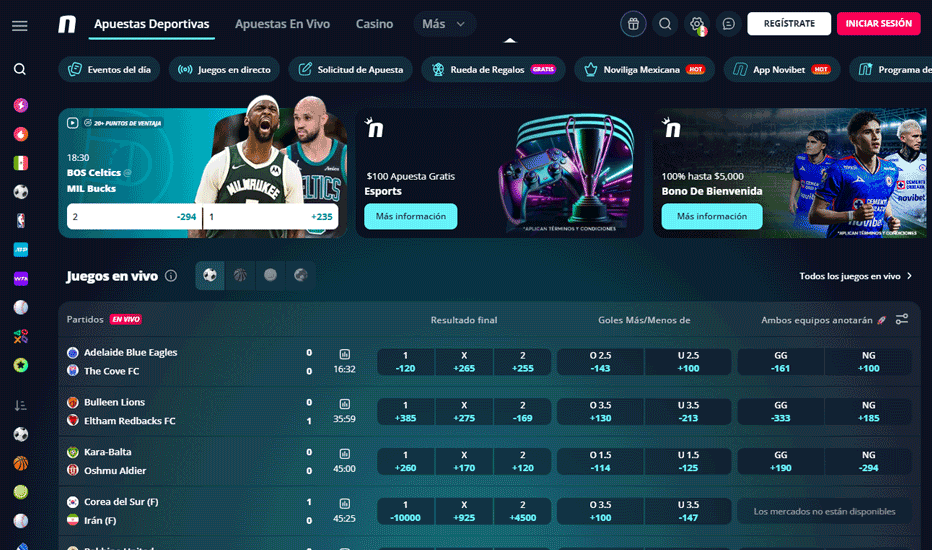Select the soccer ball live games filter
This screenshot has height=550, width=932.
pyautogui.click(x=210, y=275)
